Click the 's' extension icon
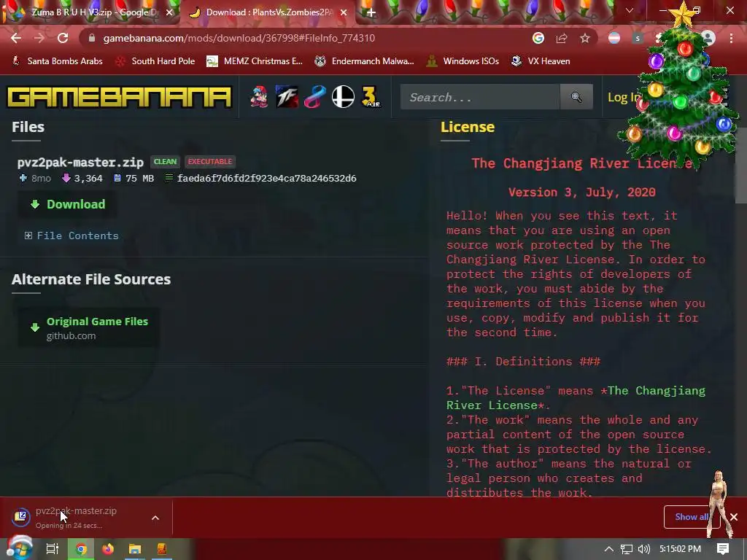This screenshot has width=747, height=560. [x=638, y=38]
